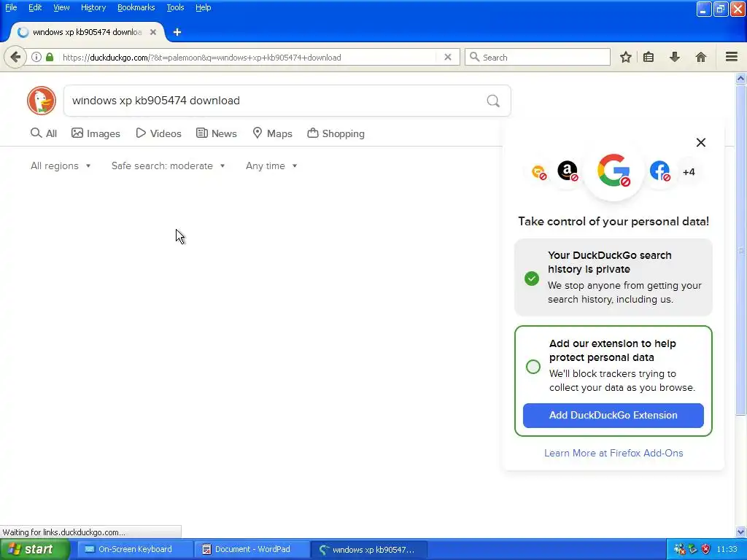Click the leftmost network tray icon

pyautogui.click(x=680, y=549)
